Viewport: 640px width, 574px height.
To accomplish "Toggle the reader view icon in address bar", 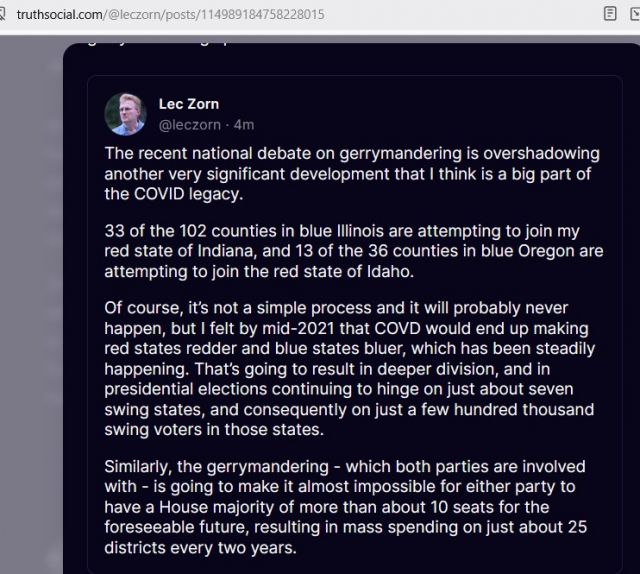I will pos(610,14).
